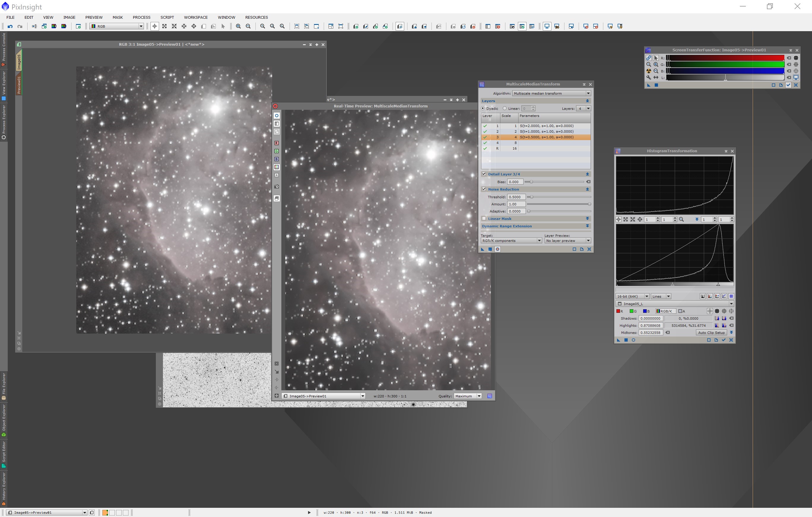Select the blue channel B button in Real-Time Preview
This screenshot has height=517, width=812.
click(x=277, y=159)
